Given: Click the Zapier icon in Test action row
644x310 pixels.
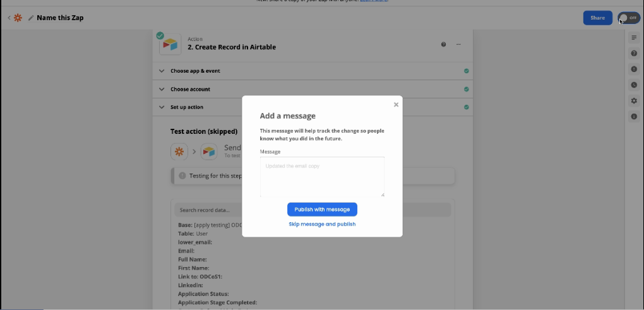Looking at the screenshot, I should coord(179,152).
